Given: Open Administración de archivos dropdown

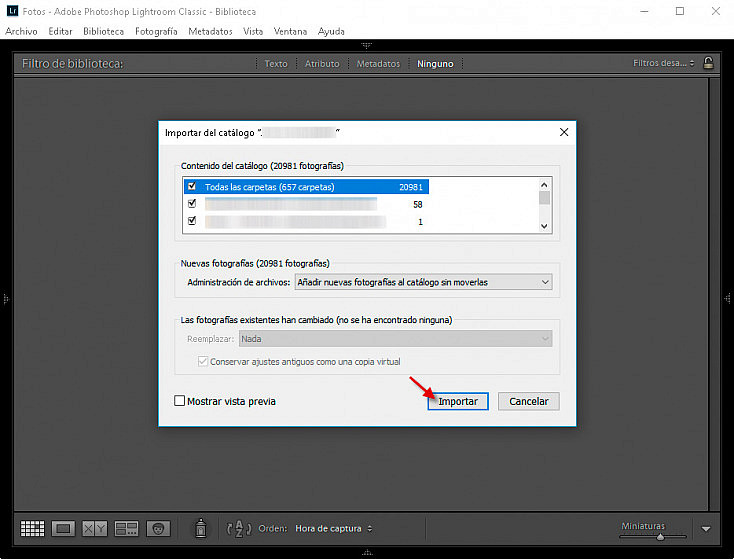Looking at the screenshot, I should click(x=423, y=282).
